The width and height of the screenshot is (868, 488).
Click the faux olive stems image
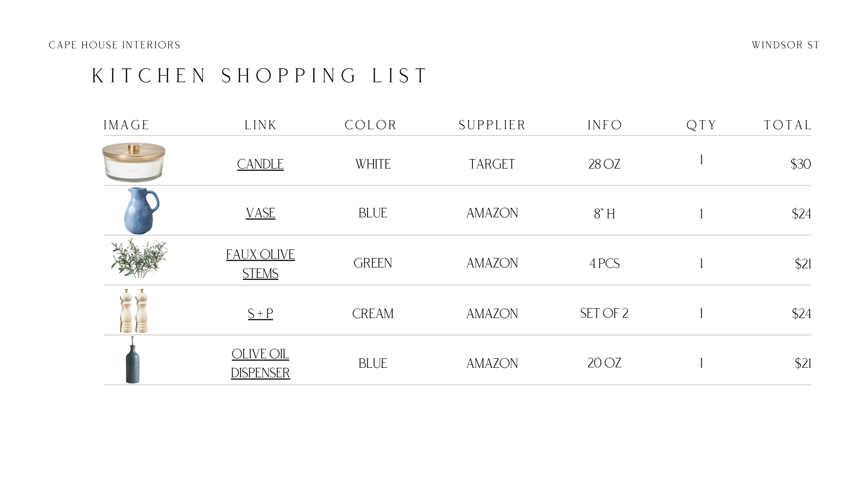pyautogui.click(x=139, y=258)
